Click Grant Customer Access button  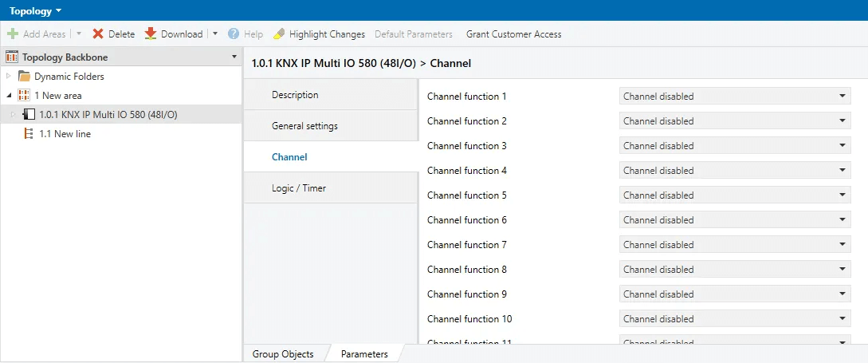click(513, 34)
